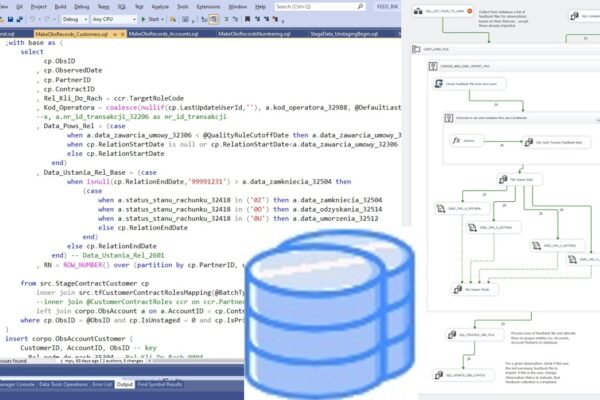Click 'a.data_umorzenia_32512' in the code

click(335, 219)
